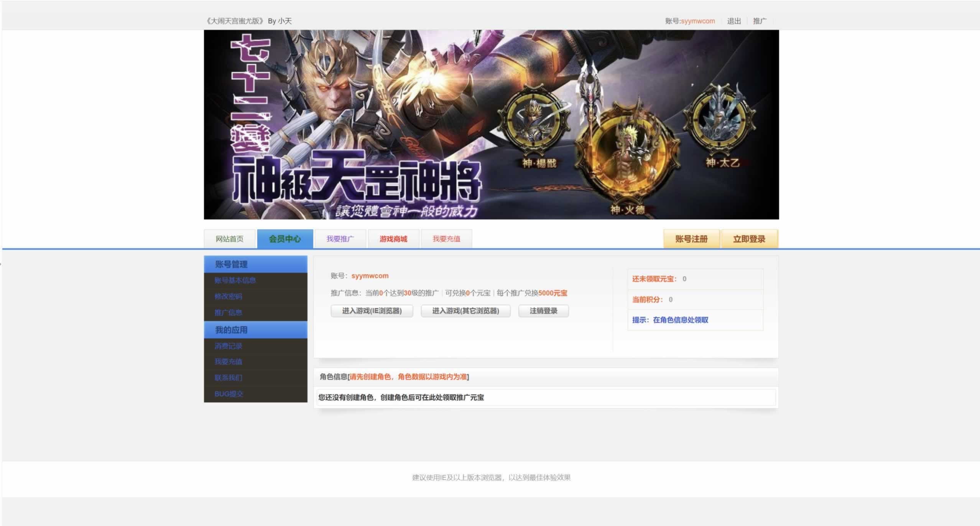980x526 pixels.
Task: Select the 我要充值 tab in navigation bar
Action: (446, 239)
